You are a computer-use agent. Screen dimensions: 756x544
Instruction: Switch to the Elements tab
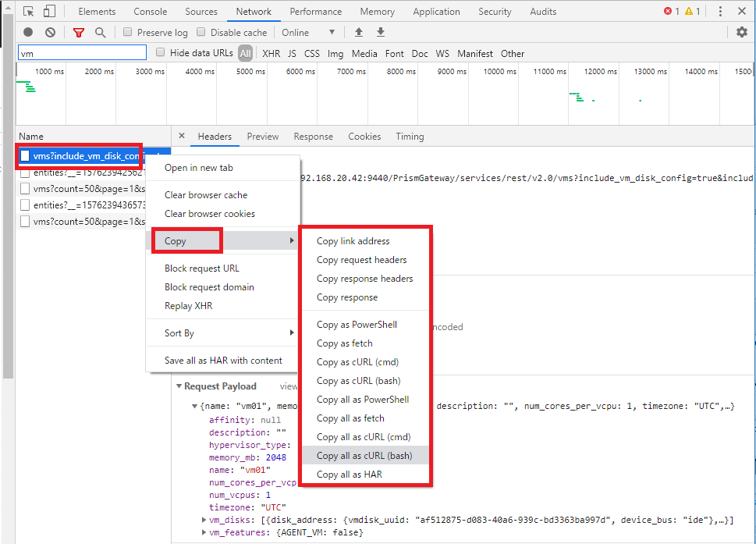tap(97, 12)
